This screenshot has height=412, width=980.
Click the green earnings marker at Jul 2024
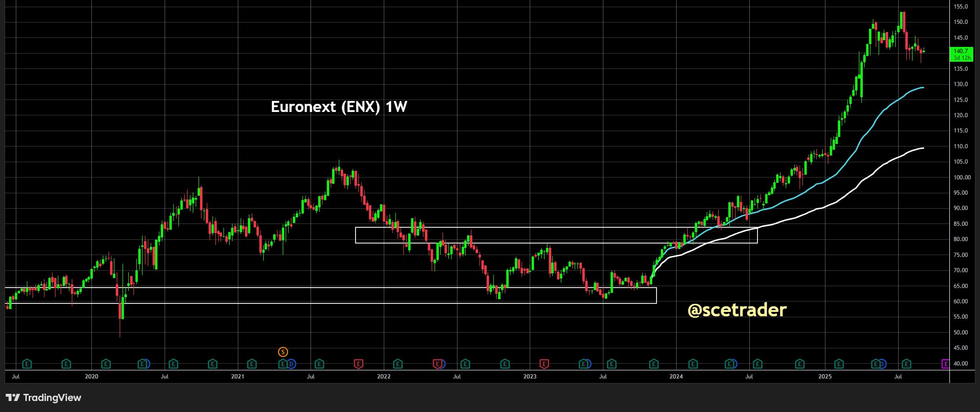click(757, 364)
